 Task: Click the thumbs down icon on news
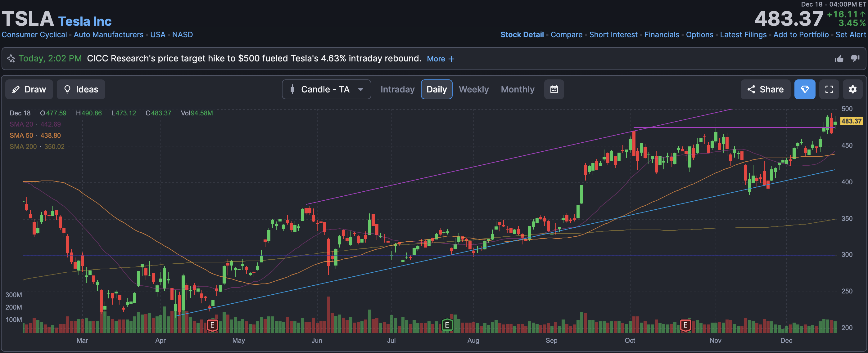point(855,59)
